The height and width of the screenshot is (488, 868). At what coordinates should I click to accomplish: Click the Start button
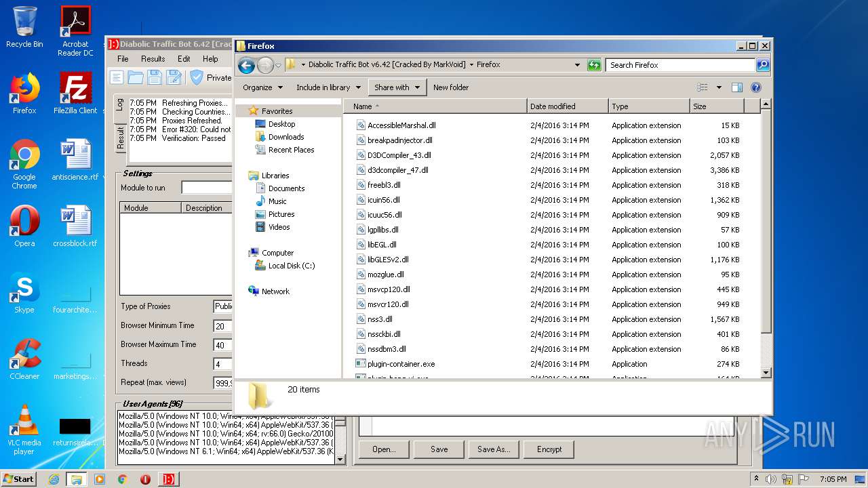tap(18, 479)
